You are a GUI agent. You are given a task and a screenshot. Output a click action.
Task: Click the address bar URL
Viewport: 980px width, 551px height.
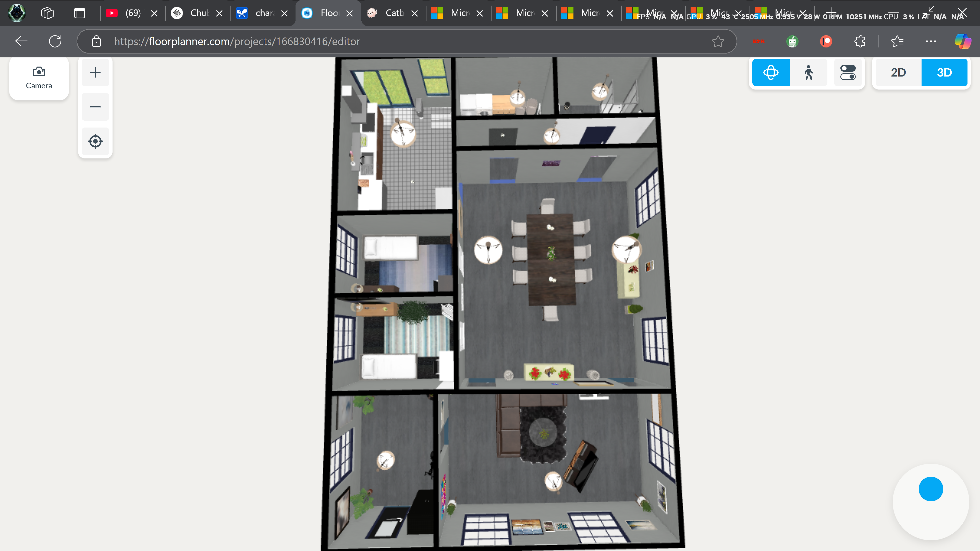(237, 41)
